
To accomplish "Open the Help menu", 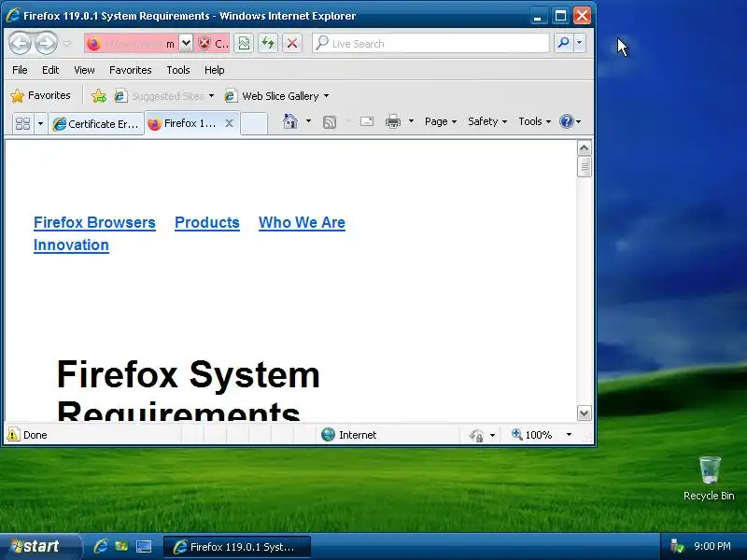I will [215, 70].
